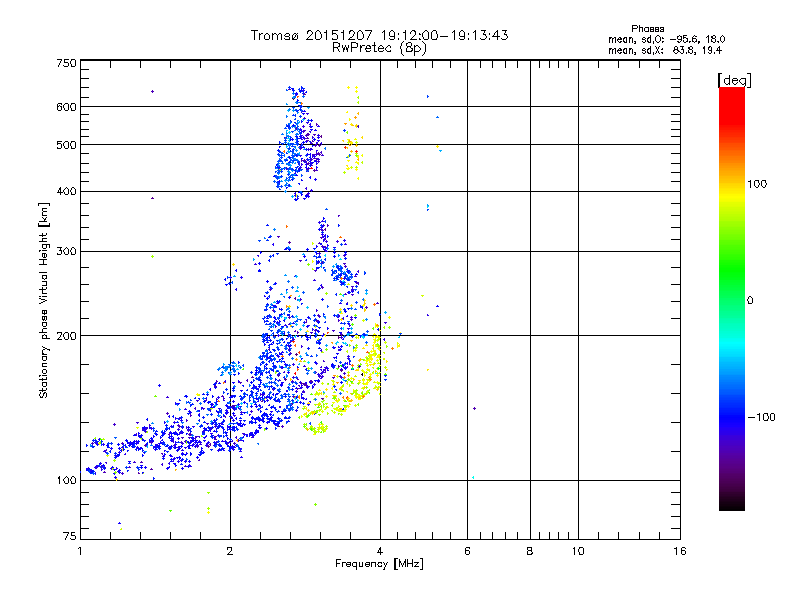The height and width of the screenshot is (600, 800).
Task: Click the plot title 'Tromsø 20151207 19:12:00-19:13:43'
Action: 379,35
